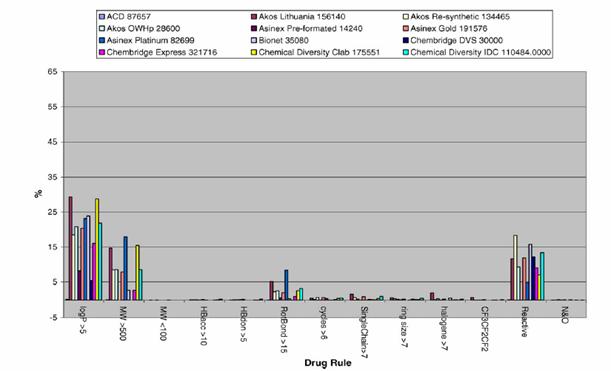Select the Asinex Platinum 82699 legend entry
Viewport: 611px width, 371px height.
[147, 41]
